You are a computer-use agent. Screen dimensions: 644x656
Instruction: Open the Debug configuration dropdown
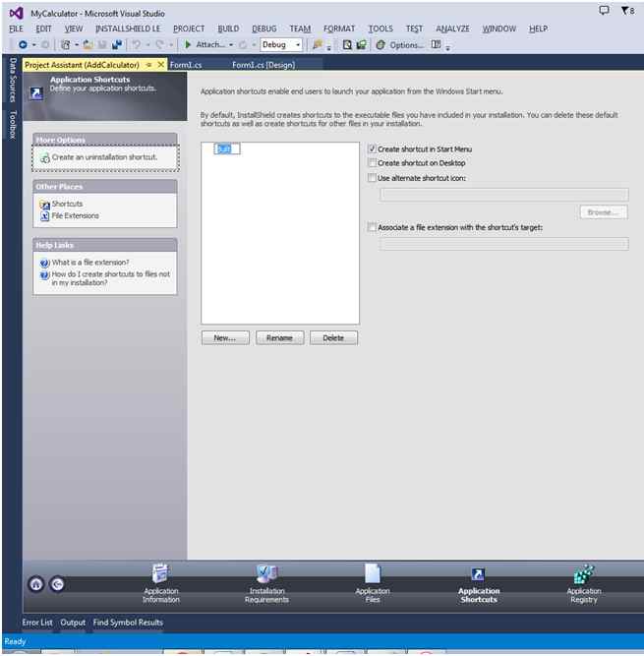click(281, 45)
